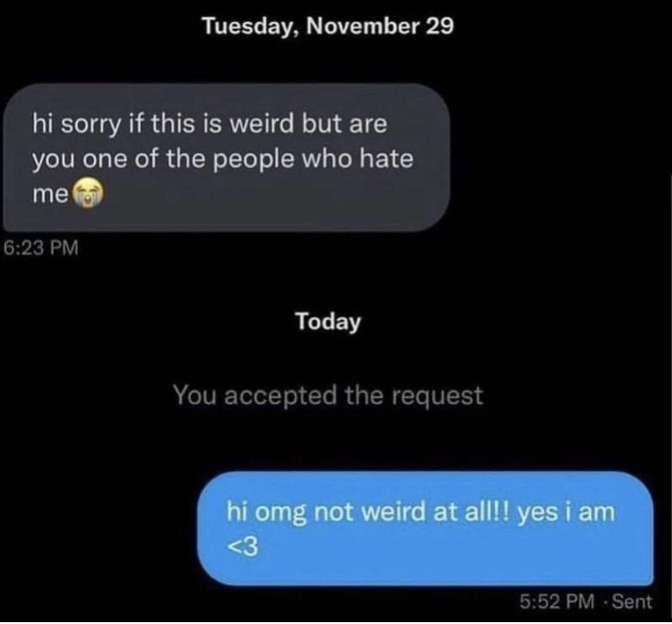Click 'yes i am' in the sent message

566,512
